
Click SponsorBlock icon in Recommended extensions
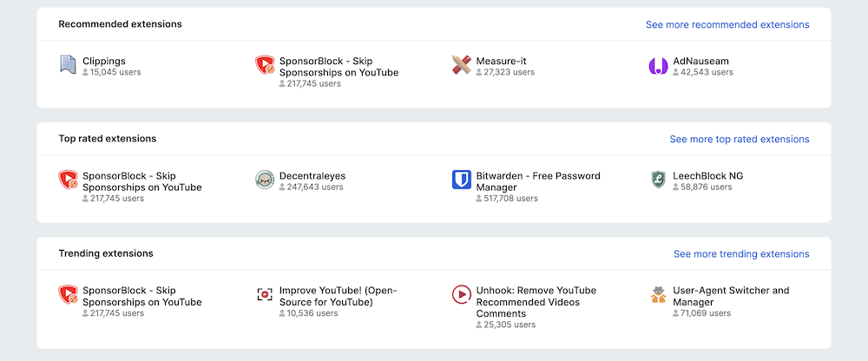265,65
